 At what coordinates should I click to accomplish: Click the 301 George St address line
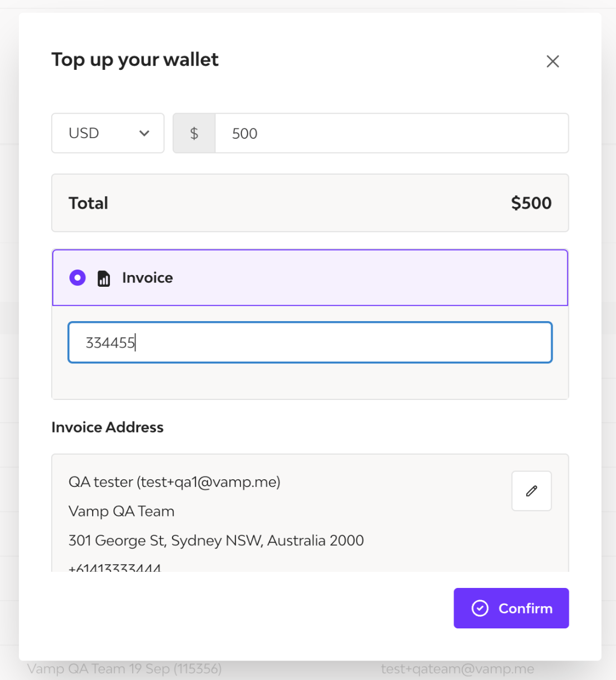[x=216, y=541]
